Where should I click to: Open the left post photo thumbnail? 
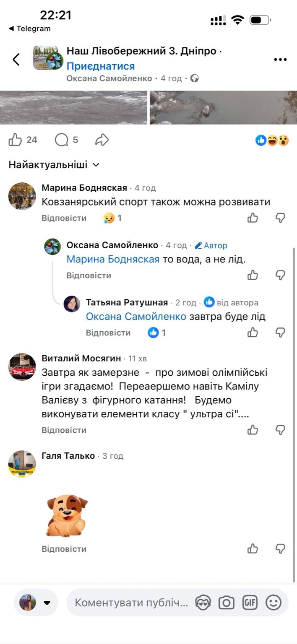pyautogui.click(x=74, y=108)
